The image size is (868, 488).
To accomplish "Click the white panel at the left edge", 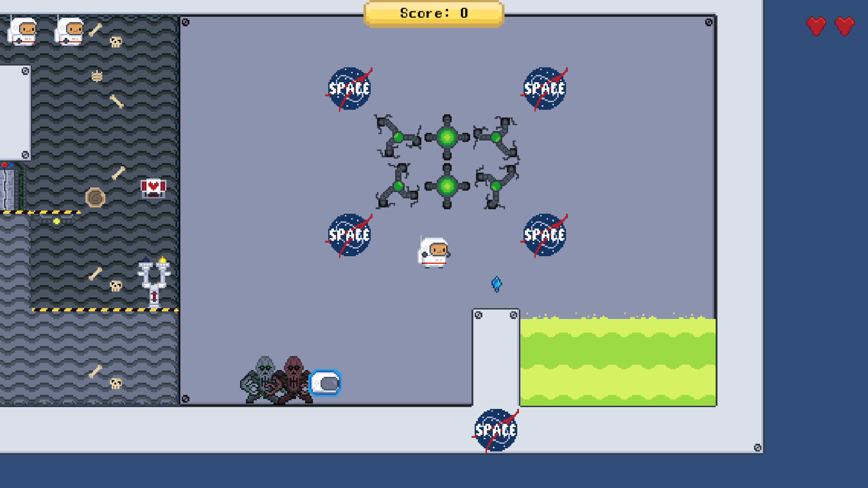I will (x=15, y=113).
